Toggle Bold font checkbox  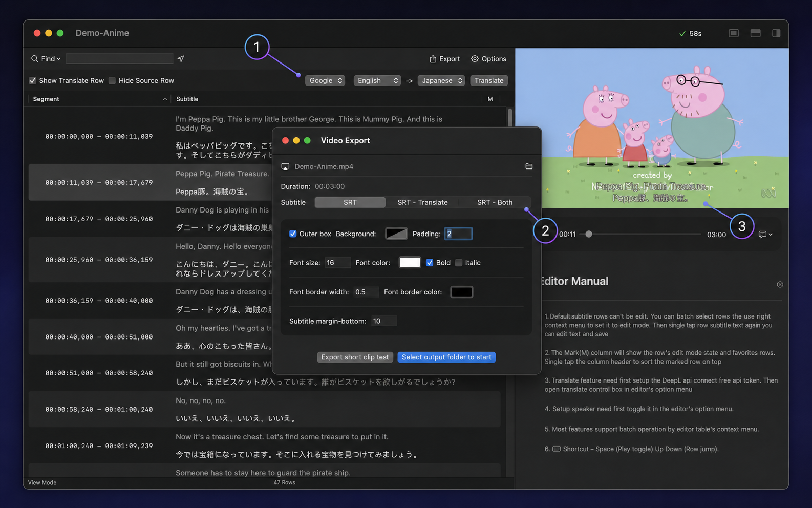pyautogui.click(x=430, y=263)
